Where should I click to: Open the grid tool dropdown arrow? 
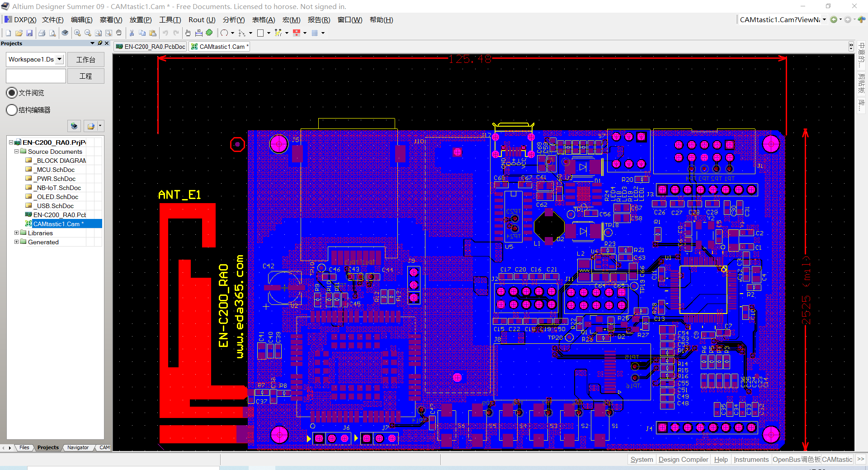(323, 33)
